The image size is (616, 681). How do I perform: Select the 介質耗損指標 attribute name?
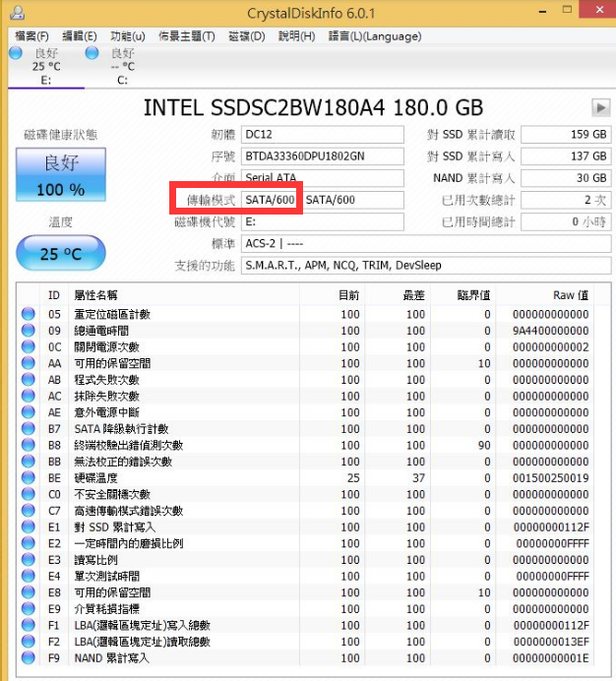click(x=107, y=609)
